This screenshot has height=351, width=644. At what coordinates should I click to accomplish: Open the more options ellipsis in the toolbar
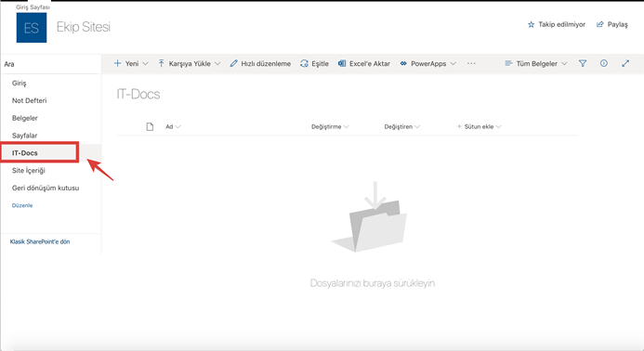click(471, 63)
